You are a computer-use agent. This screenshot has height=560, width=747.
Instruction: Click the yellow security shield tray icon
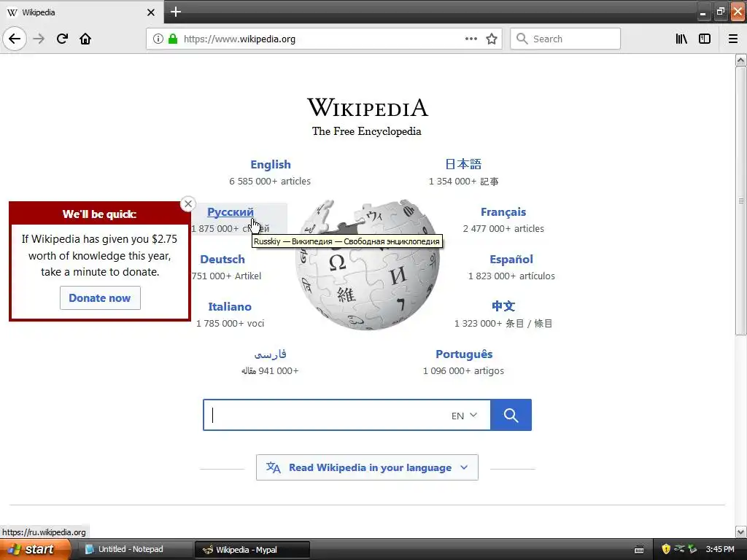(x=666, y=549)
